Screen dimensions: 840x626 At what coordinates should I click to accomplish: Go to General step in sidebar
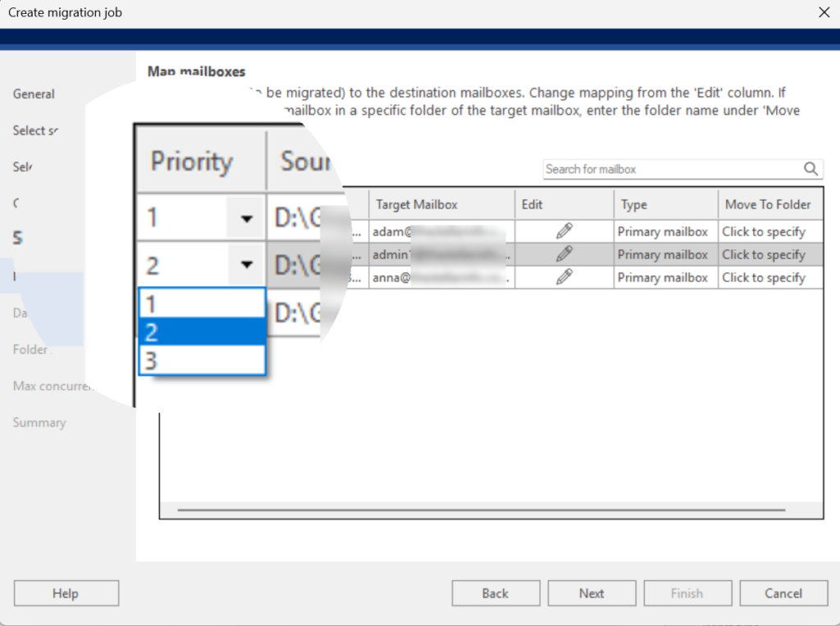click(34, 94)
